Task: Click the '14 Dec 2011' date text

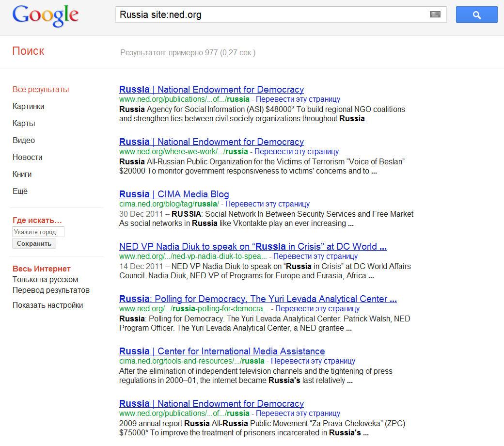Action: click(141, 267)
